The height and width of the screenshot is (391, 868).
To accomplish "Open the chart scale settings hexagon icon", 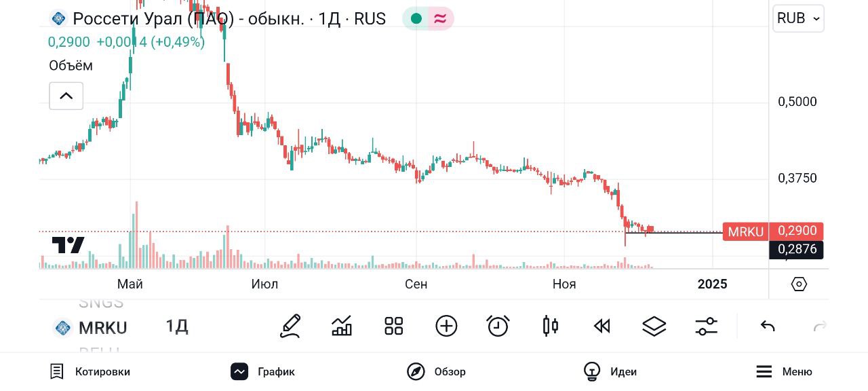I will pyautogui.click(x=799, y=284).
